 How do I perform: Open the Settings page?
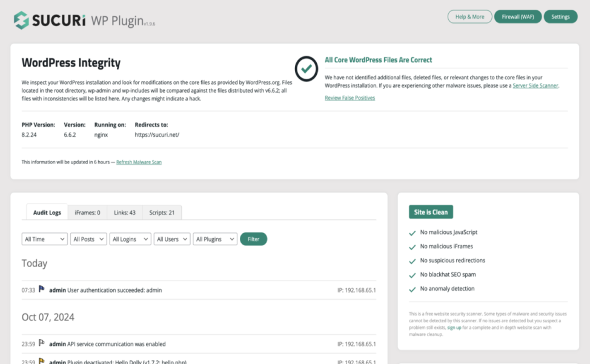pos(560,16)
